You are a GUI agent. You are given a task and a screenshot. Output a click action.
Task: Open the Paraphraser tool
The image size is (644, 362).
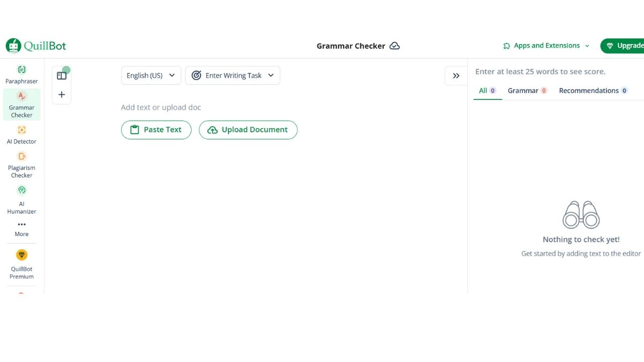21,75
